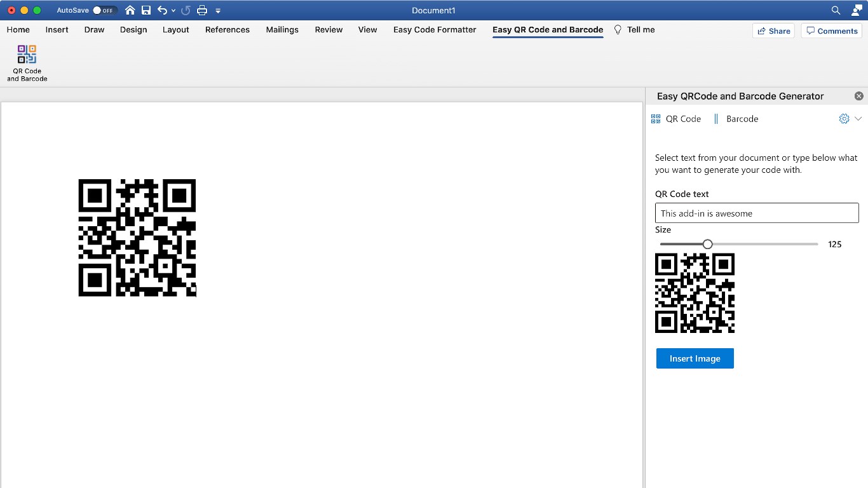868x488 pixels.
Task: Switch to Barcode mode in pane
Action: (x=736, y=119)
